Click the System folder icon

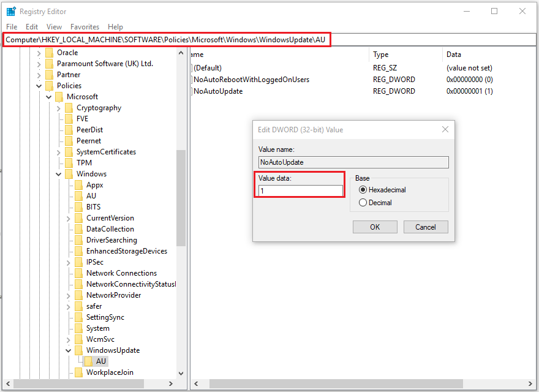79,328
